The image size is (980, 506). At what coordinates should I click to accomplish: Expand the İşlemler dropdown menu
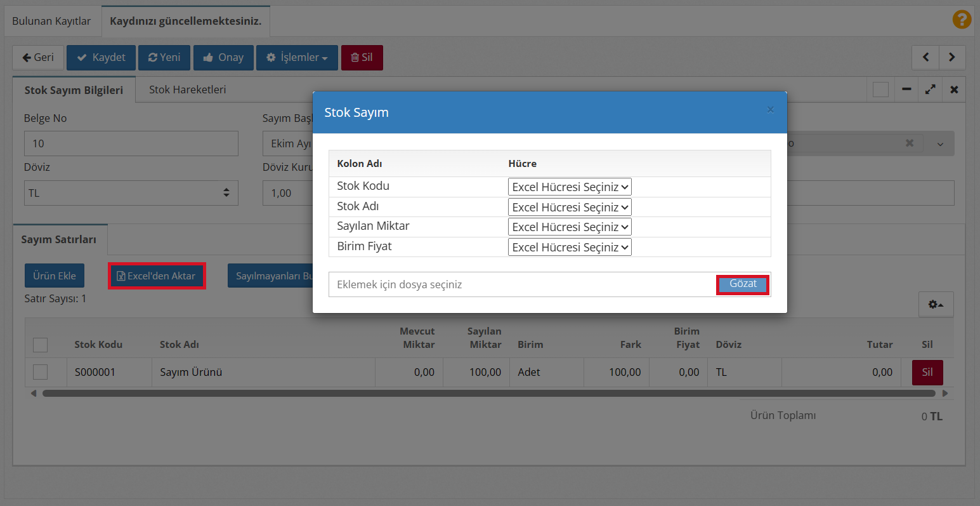297,57
